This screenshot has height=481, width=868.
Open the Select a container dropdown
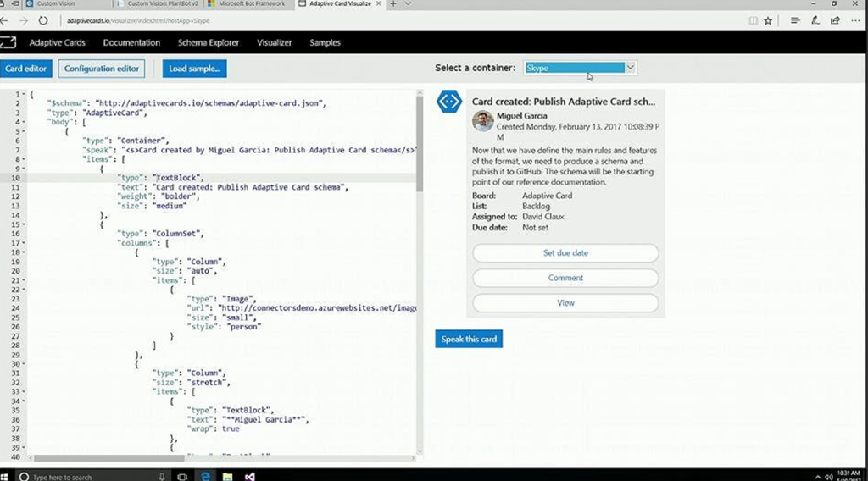(x=580, y=68)
